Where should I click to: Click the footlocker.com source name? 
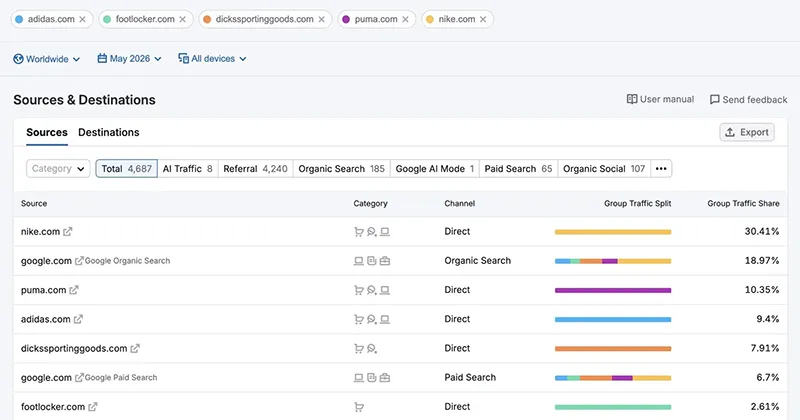(53, 407)
